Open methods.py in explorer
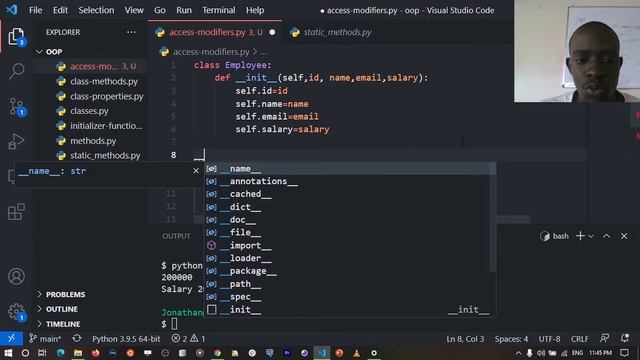 90,141
